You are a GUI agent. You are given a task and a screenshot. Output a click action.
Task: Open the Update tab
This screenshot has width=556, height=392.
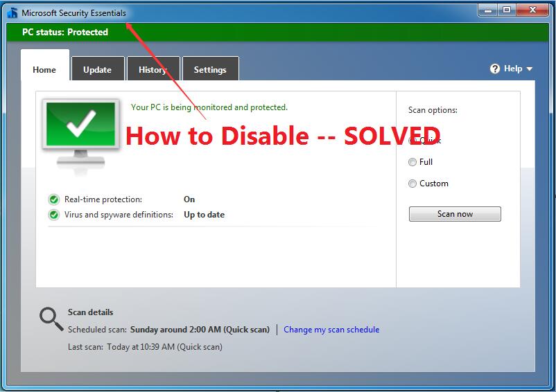click(97, 69)
